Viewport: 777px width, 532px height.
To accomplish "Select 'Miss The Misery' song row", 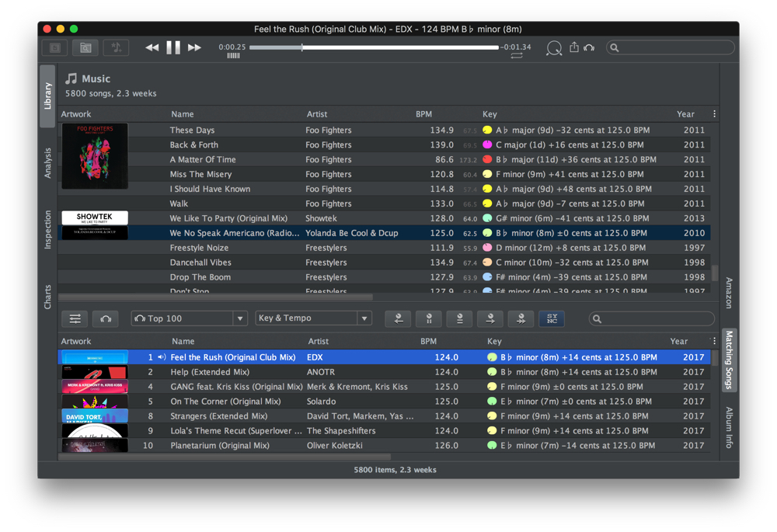I will (384, 175).
